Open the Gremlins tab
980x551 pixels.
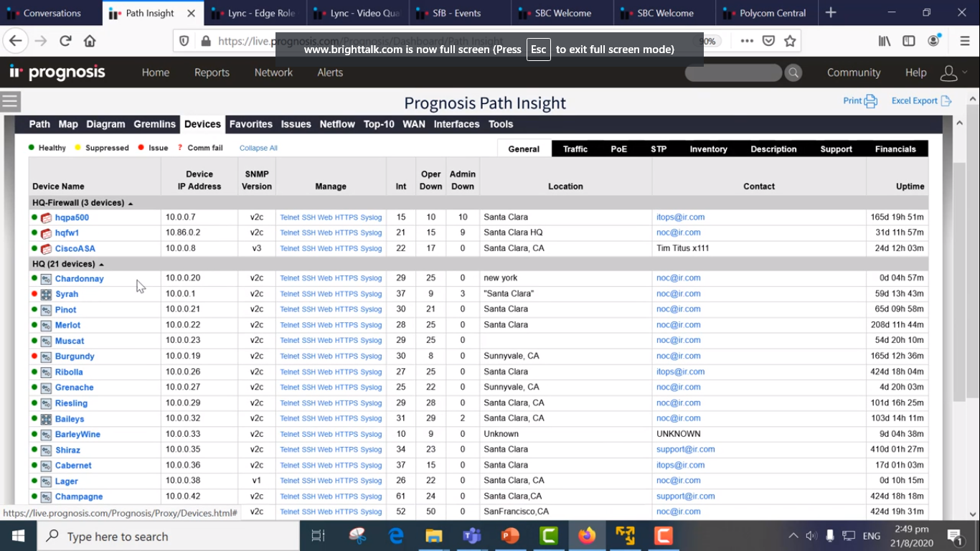pyautogui.click(x=154, y=124)
